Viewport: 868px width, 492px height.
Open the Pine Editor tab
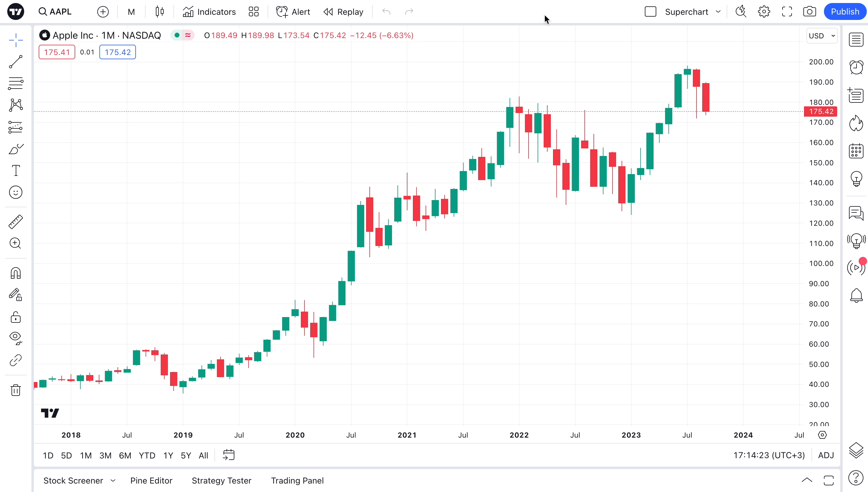tap(151, 480)
